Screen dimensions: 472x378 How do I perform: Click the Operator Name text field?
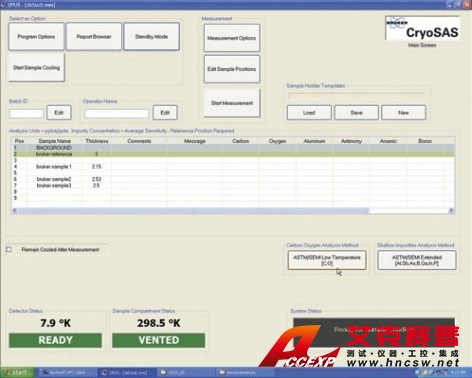116,114
